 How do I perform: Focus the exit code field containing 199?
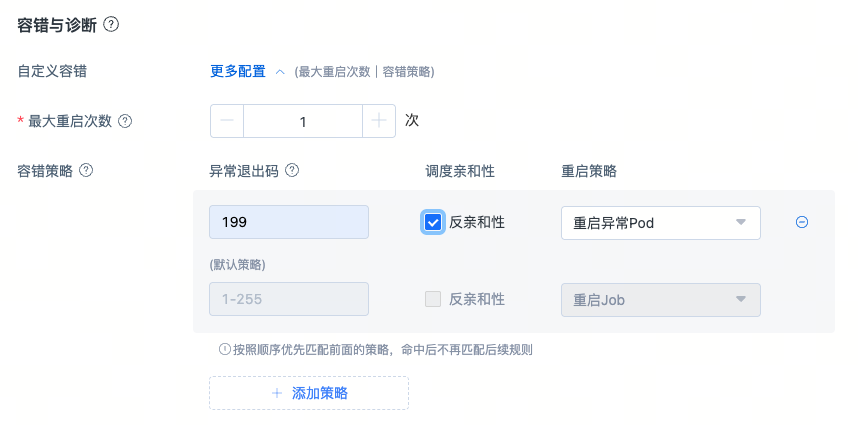point(288,222)
